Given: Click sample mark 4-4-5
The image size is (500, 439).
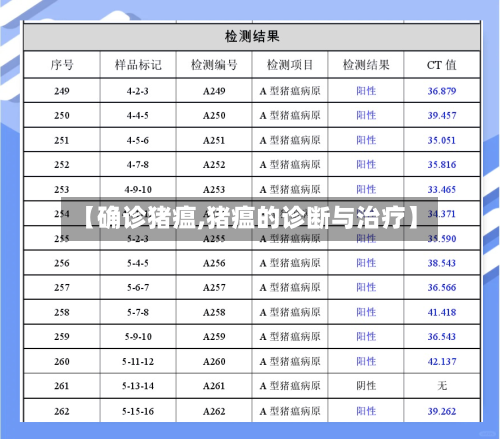Looking at the screenshot, I should click(138, 115).
